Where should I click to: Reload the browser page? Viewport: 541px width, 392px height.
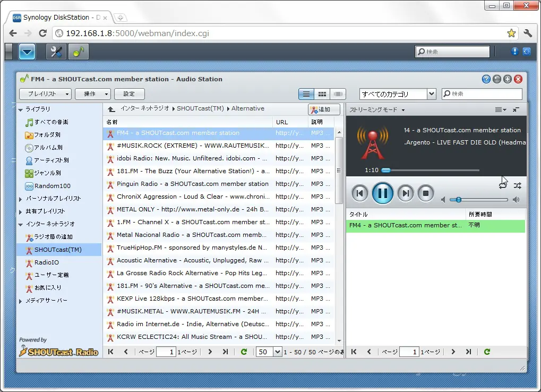[x=43, y=33]
